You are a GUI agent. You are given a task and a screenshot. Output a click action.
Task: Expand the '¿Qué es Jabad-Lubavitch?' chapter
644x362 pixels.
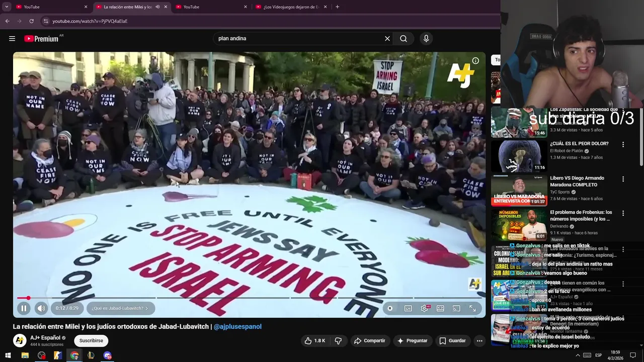pos(120,308)
